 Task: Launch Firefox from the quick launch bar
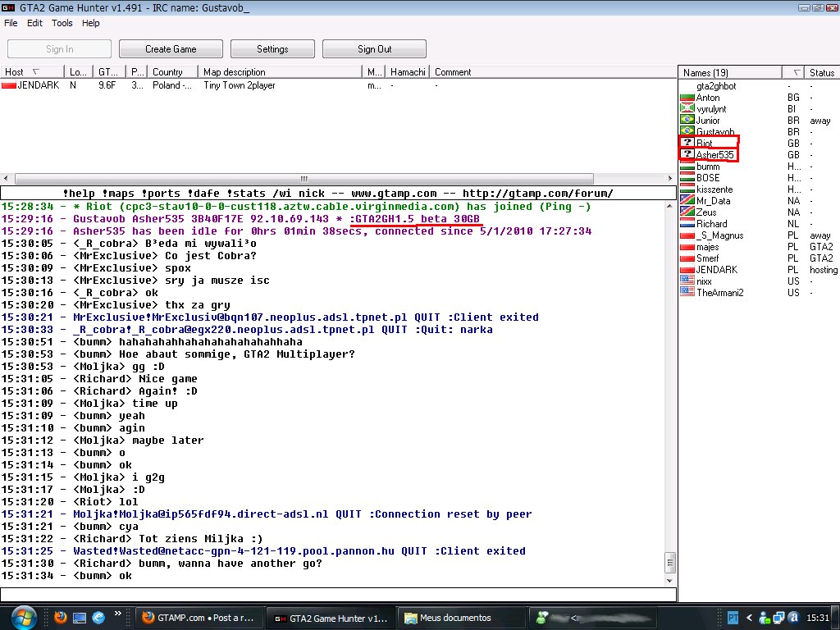pos(60,617)
